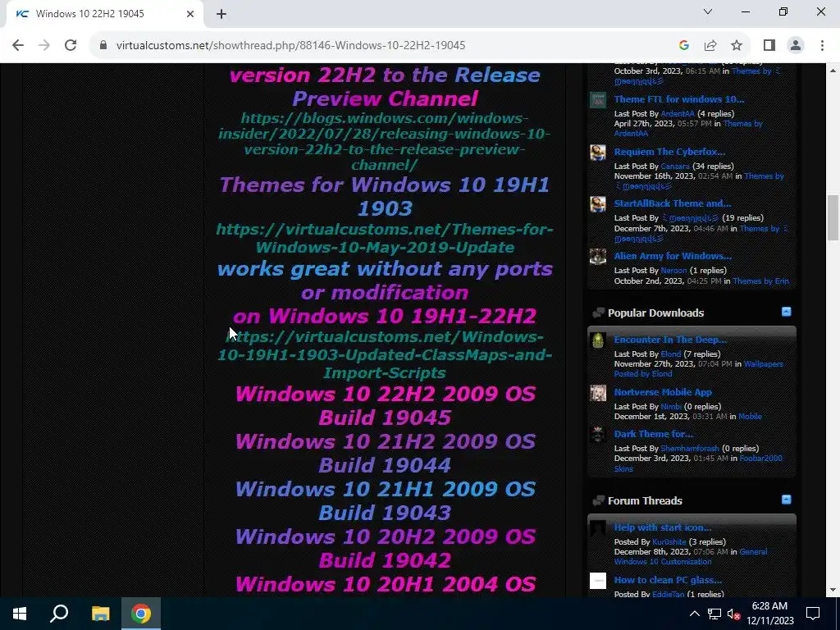
Task: Open 'Encounter In The Deep...' download
Action: coord(670,340)
